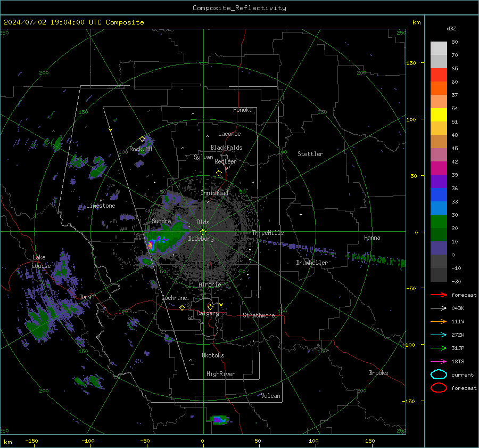Click the RockyMH label
Screen dimensions: 479x448
click(x=141, y=149)
